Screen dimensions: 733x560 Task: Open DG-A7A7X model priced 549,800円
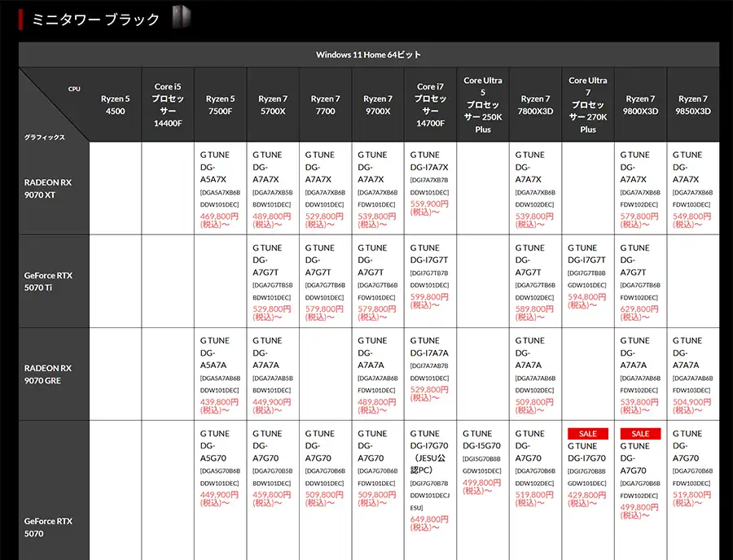[x=692, y=189]
